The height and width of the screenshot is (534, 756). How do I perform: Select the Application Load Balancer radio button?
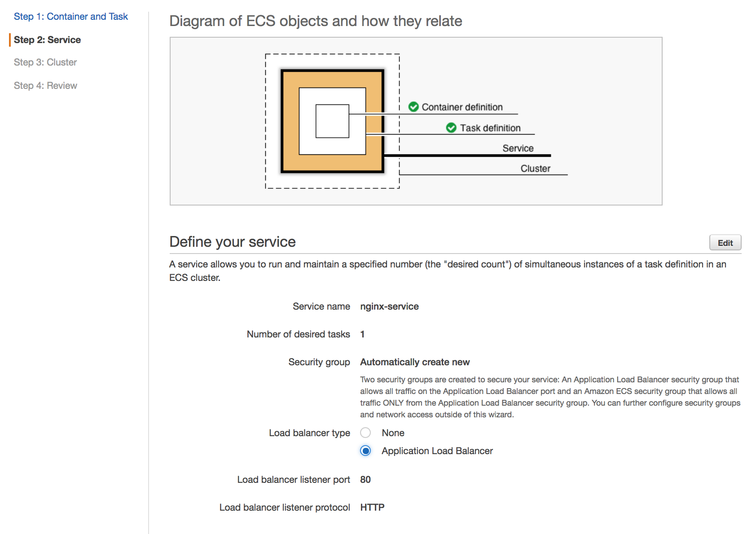click(366, 451)
